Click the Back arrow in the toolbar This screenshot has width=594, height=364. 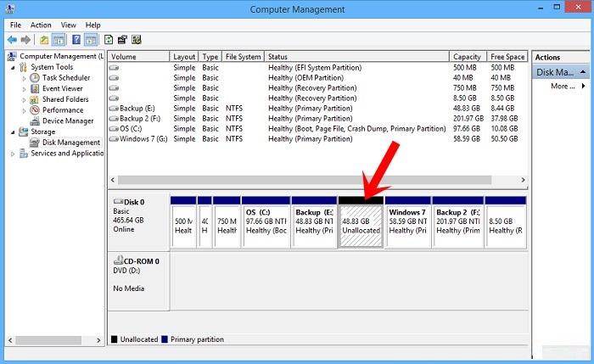click(x=13, y=40)
